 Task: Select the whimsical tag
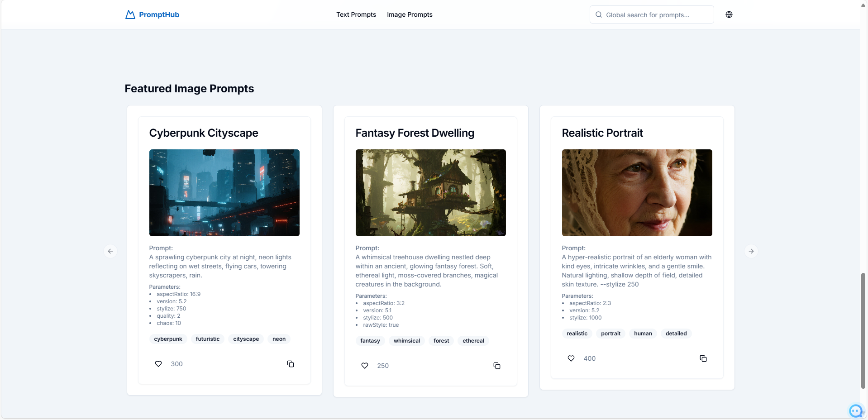click(x=407, y=341)
